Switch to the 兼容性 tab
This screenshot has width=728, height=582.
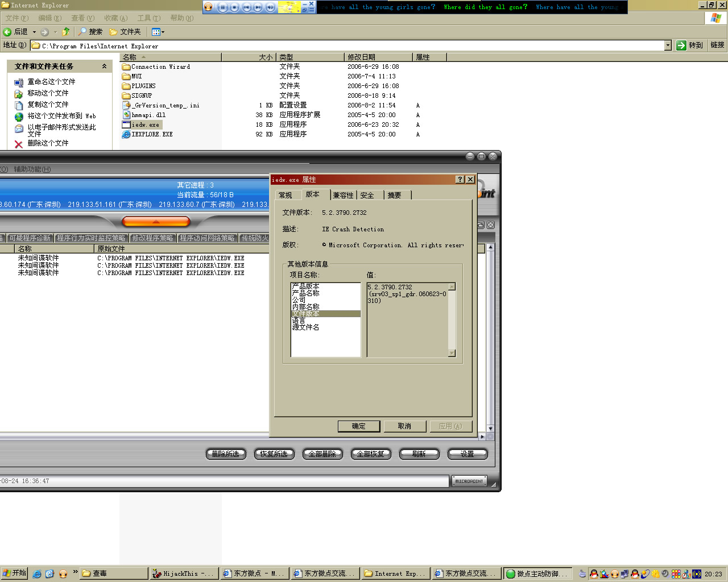pyautogui.click(x=343, y=196)
